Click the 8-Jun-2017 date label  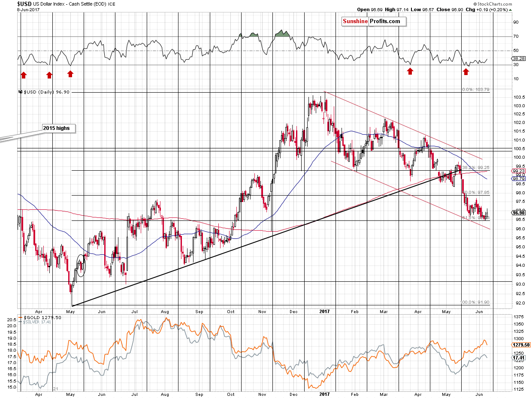coord(29,9)
